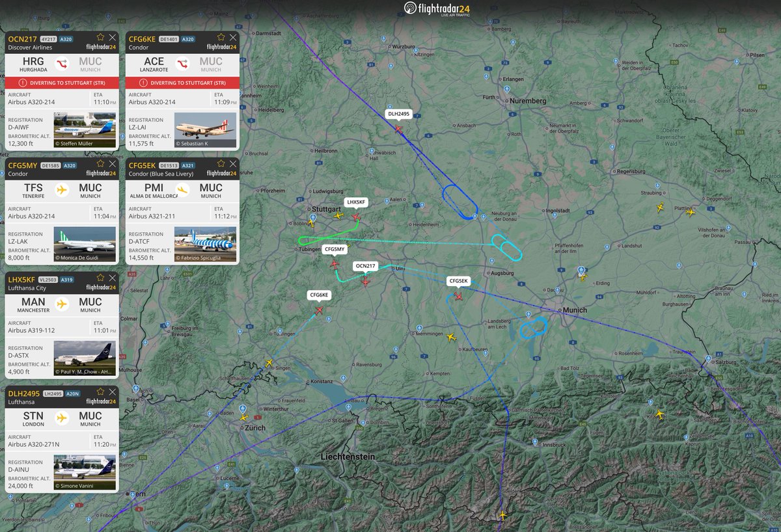Viewport: 781px width, 532px height.
Task: Select yellow aircraft at Munich airport
Action: [x=582, y=278]
